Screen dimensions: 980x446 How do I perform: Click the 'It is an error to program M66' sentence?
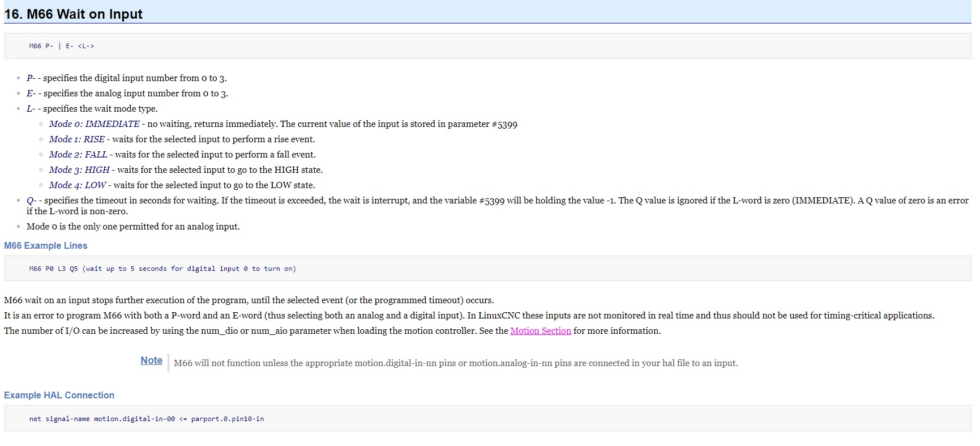click(469, 316)
